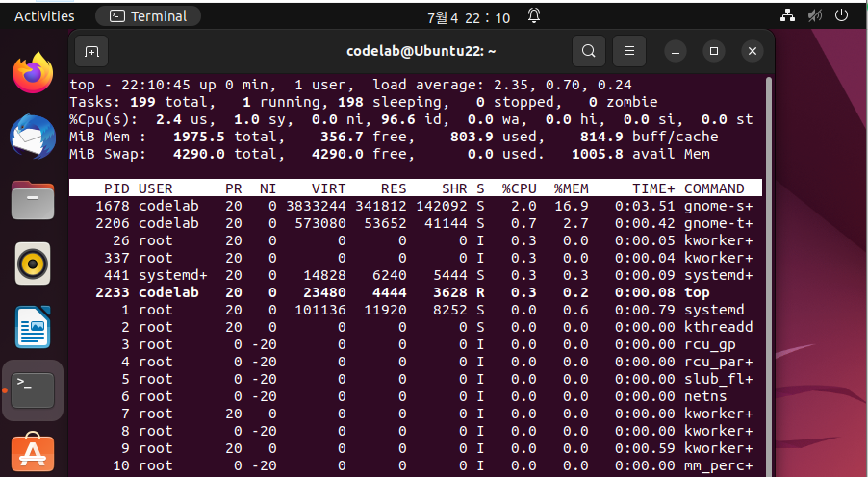Image resolution: width=868 pixels, height=477 pixels.
Task: Click the 0:03.51 TIME+ value
Action: pos(645,207)
